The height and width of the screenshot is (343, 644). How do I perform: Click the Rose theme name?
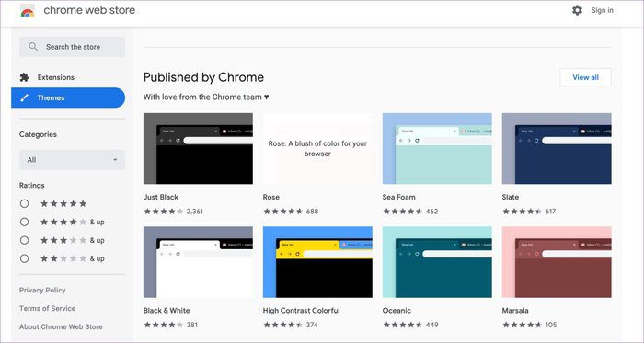[x=271, y=197]
